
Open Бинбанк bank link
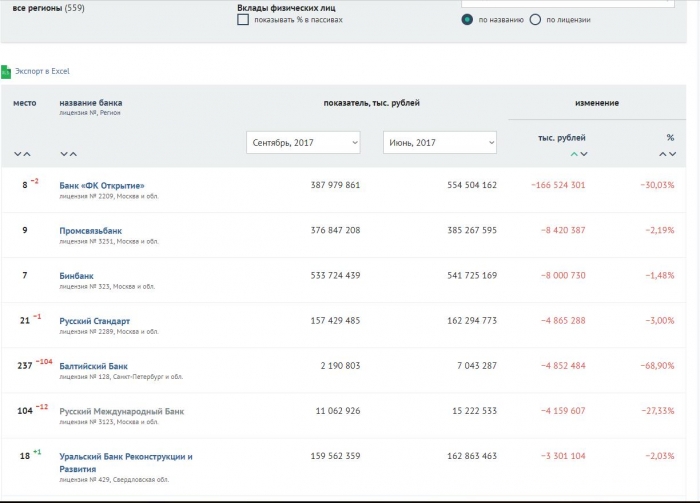(76, 276)
